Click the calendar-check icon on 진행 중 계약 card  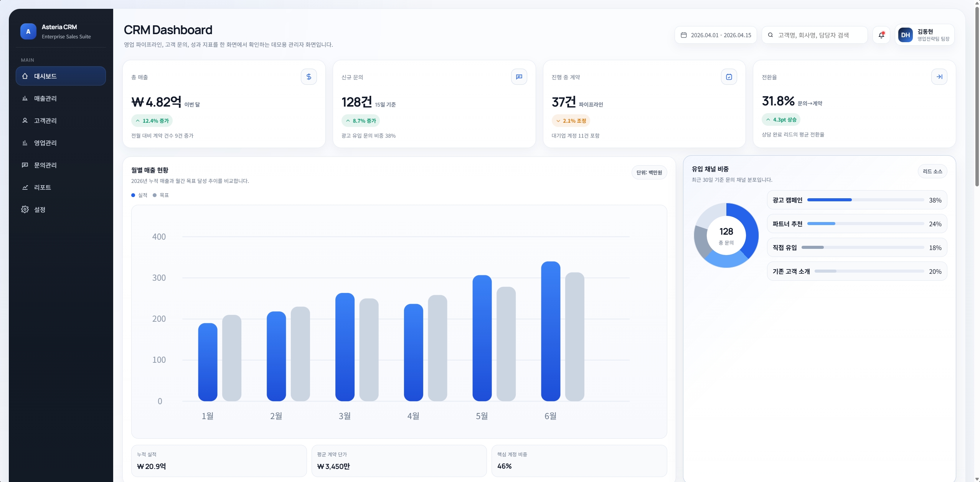coord(729,77)
